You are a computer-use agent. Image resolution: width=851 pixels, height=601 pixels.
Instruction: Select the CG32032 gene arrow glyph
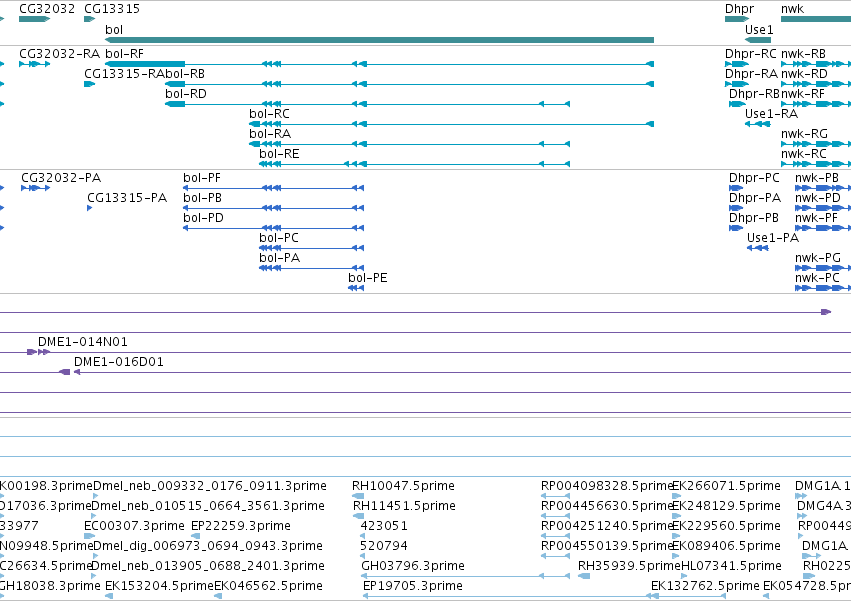pyautogui.click(x=34, y=19)
